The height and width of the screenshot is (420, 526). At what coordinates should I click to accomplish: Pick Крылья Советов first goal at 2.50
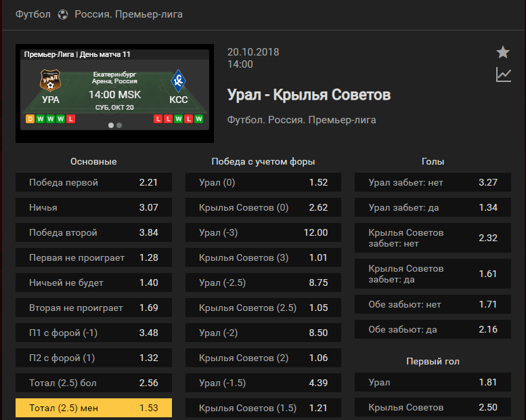433,407
